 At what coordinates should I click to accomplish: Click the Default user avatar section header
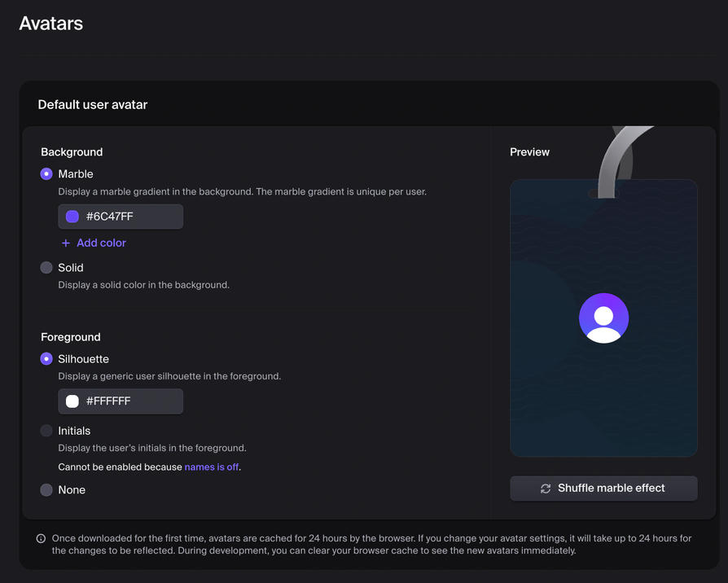click(x=92, y=104)
